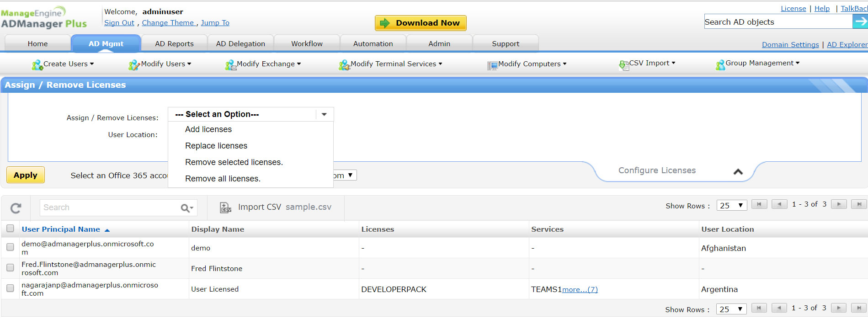The image size is (868, 319).
Task: Click the green arrow on Download Now
Action: pyautogui.click(x=385, y=23)
